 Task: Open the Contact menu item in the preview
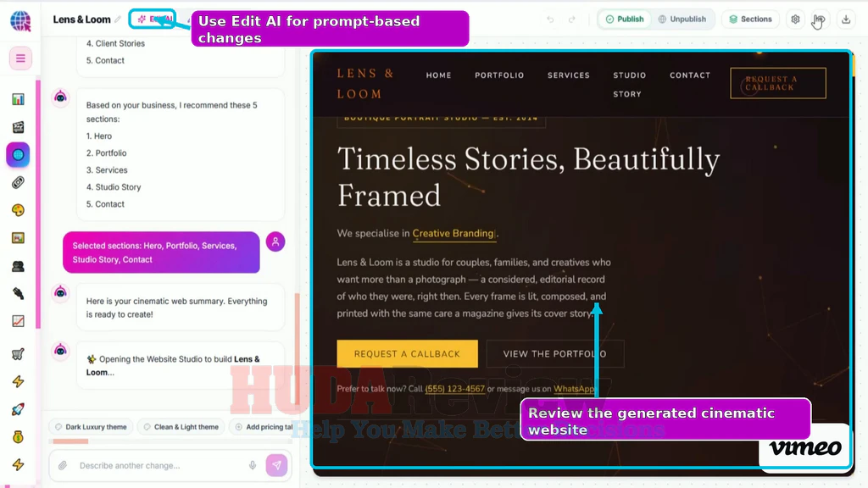[690, 75]
